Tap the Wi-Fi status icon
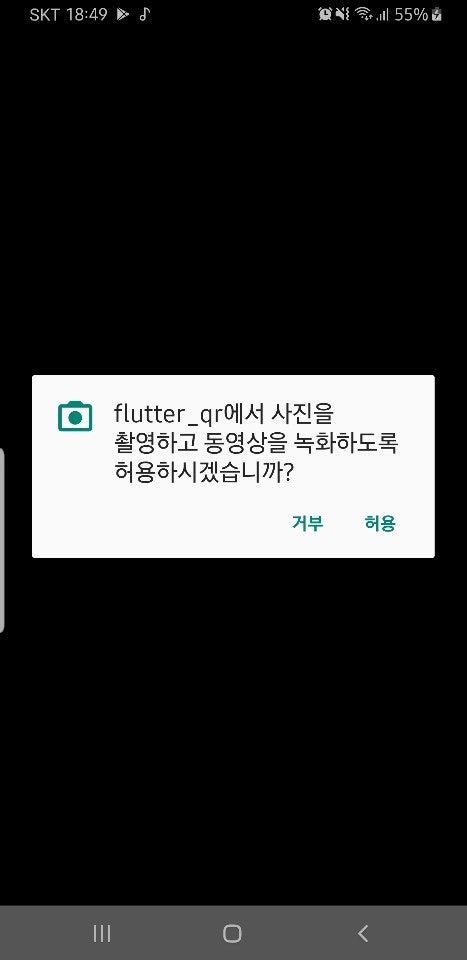The height and width of the screenshot is (960, 467). click(364, 15)
